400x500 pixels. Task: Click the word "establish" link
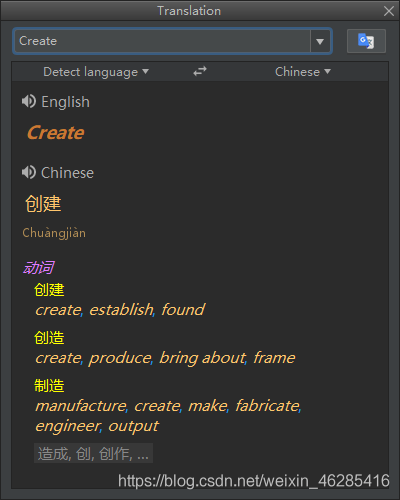click(x=121, y=310)
